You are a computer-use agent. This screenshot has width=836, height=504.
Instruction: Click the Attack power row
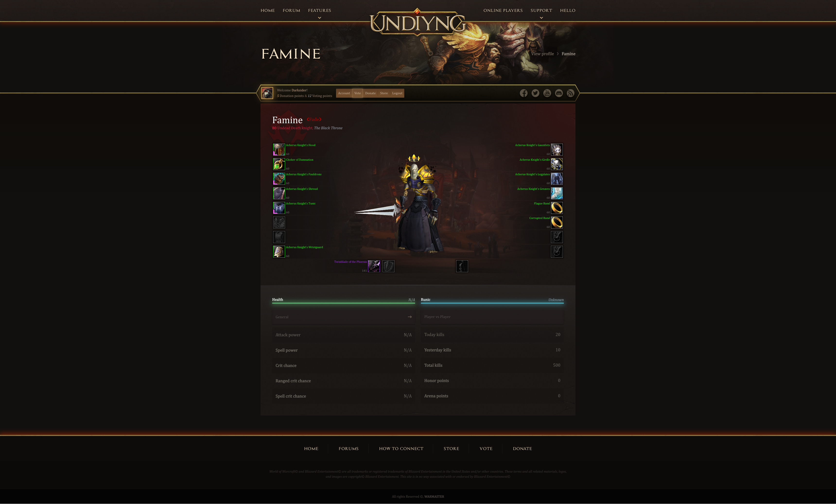coord(343,335)
